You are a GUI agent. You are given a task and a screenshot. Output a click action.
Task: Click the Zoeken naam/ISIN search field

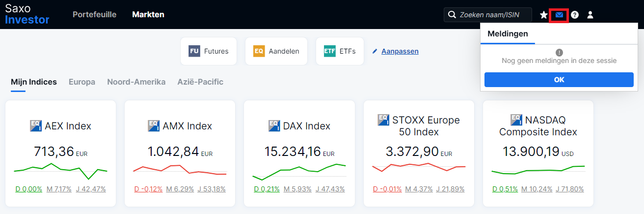coord(488,15)
